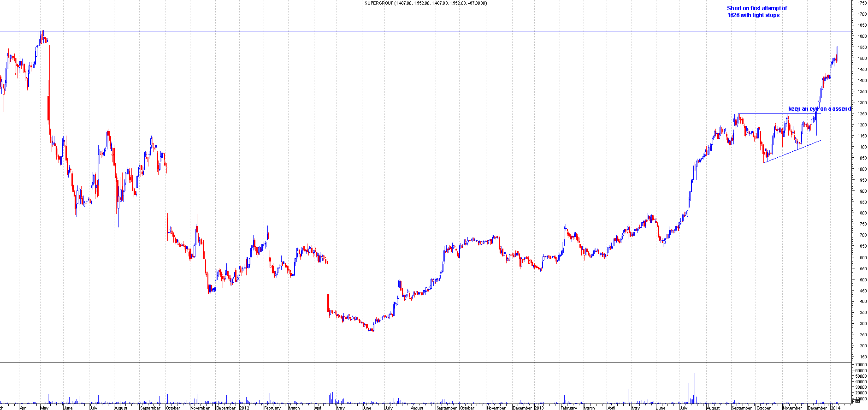The image size is (868, 410).
Task: Click the 1000 label on the price axis
Action: (x=862, y=169)
